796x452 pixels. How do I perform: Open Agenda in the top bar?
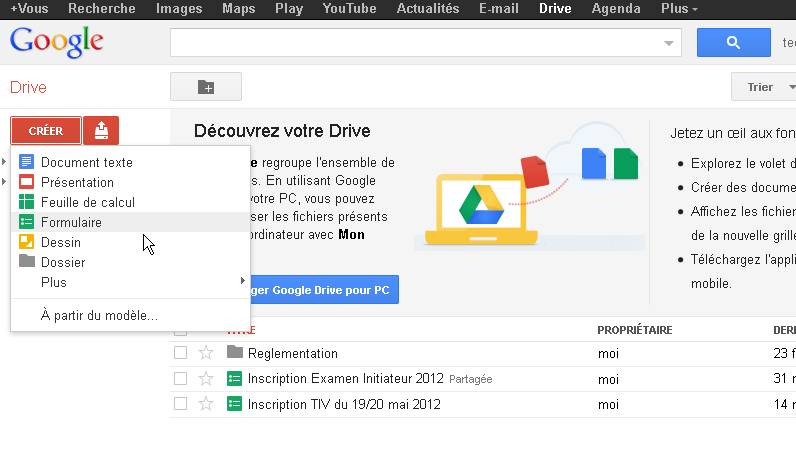(x=616, y=9)
